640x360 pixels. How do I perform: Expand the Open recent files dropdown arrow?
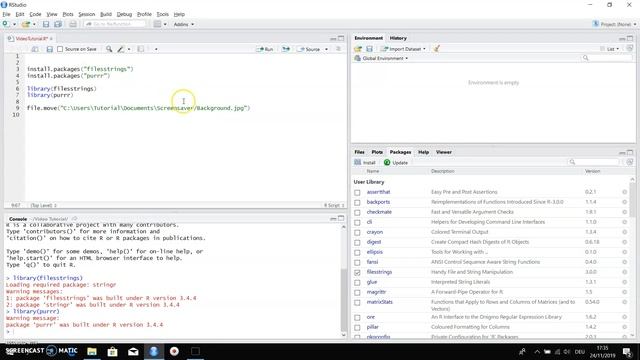pos(34,24)
